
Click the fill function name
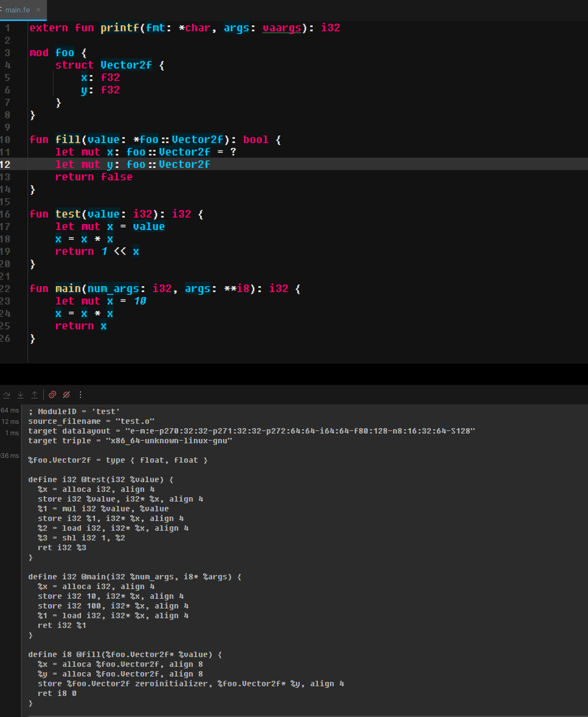68,140
